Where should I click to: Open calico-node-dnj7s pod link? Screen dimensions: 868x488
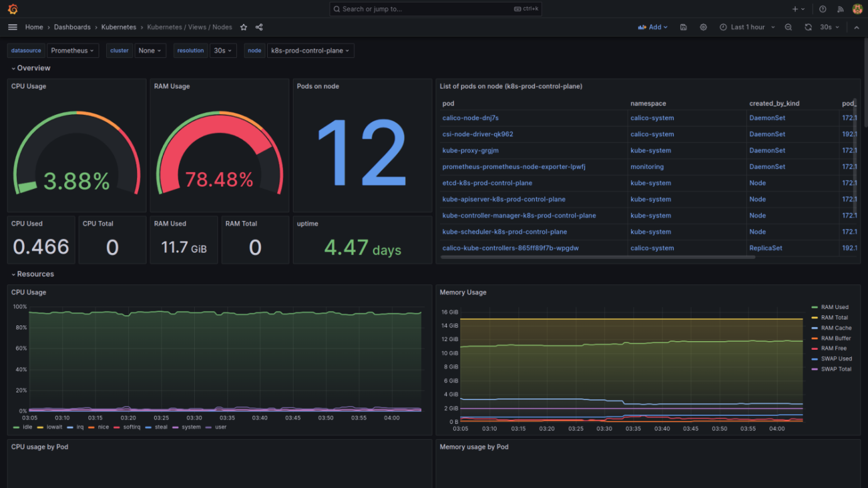[470, 117]
